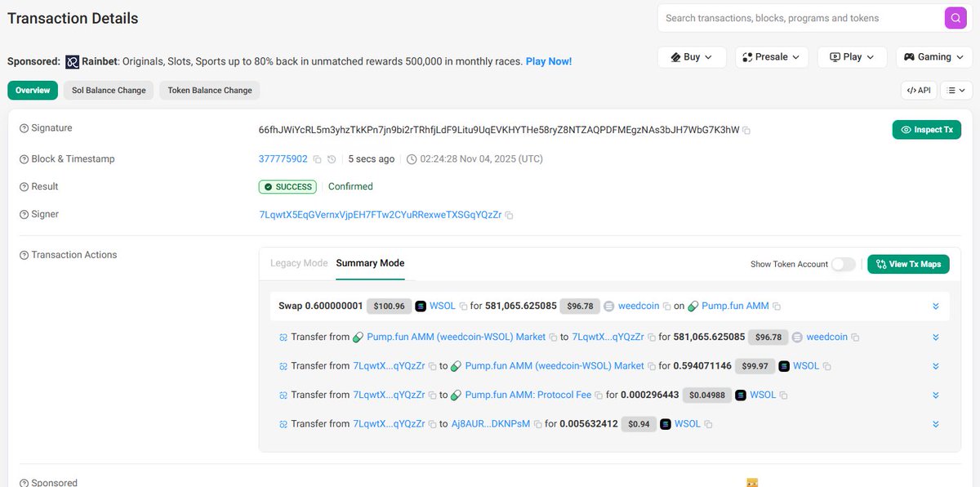Click the Inspect Tx button
Screen dimensions: 980x487
927,129
